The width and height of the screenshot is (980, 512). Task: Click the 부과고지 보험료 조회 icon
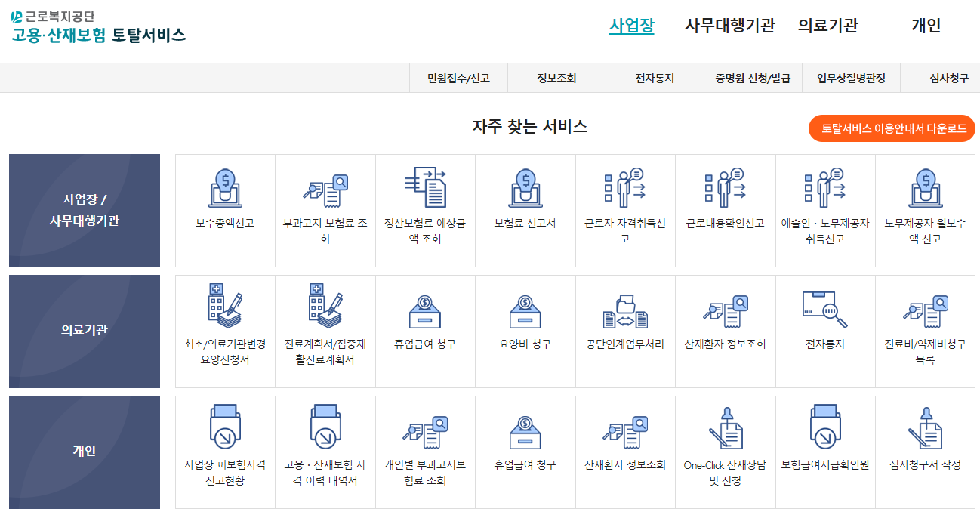[x=325, y=190]
